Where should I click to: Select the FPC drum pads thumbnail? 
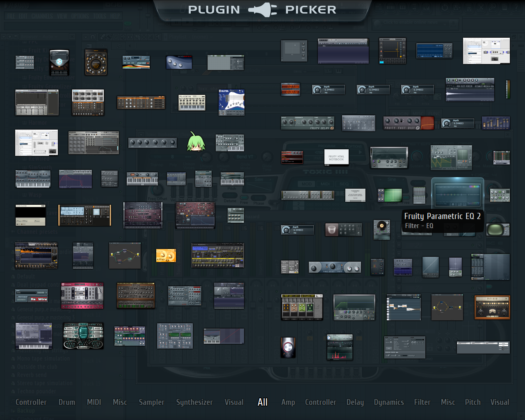(x=94, y=142)
